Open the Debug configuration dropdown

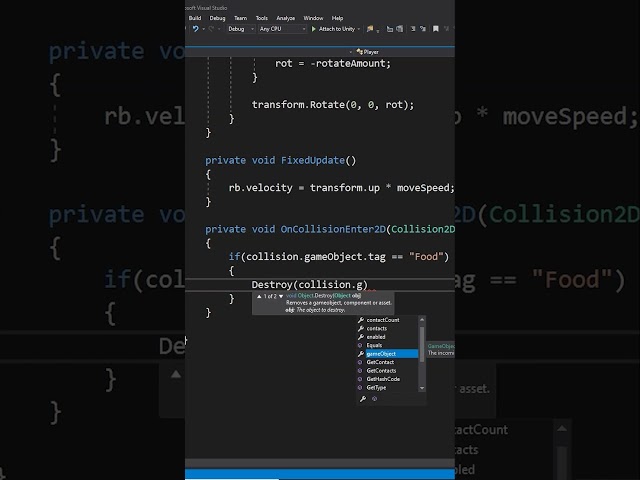(x=240, y=29)
